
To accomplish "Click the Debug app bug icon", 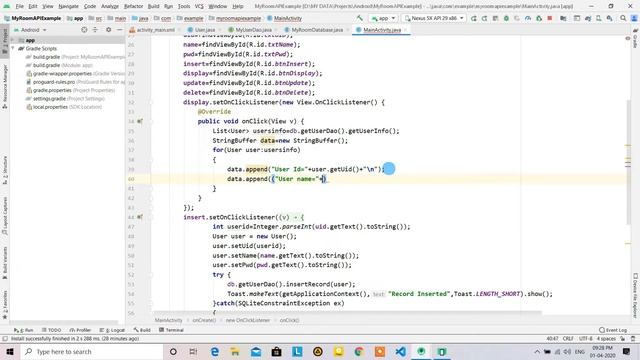I will pyautogui.click(x=506, y=18).
